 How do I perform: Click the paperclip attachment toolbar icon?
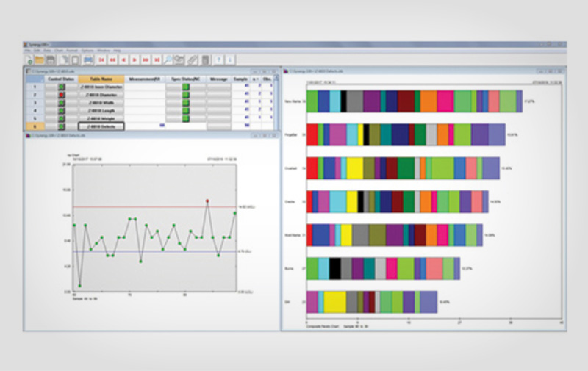click(x=193, y=60)
